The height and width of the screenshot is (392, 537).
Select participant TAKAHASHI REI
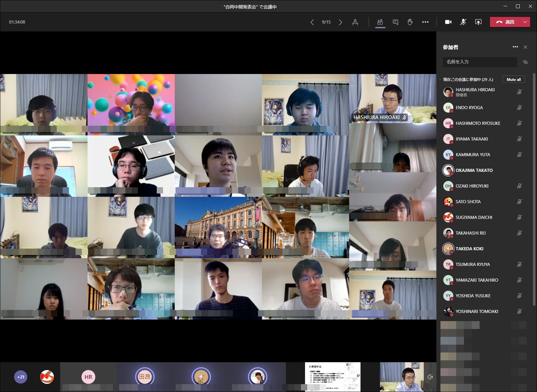click(x=483, y=233)
